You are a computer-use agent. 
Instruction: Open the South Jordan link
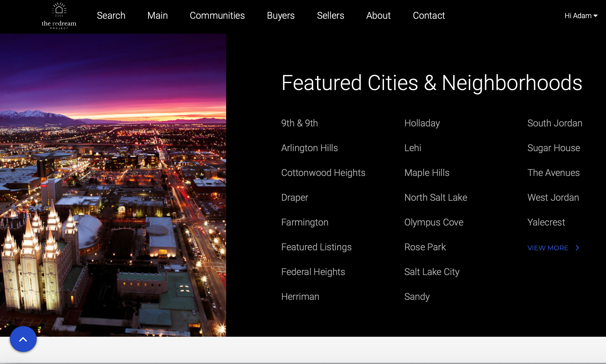[x=554, y=123]
